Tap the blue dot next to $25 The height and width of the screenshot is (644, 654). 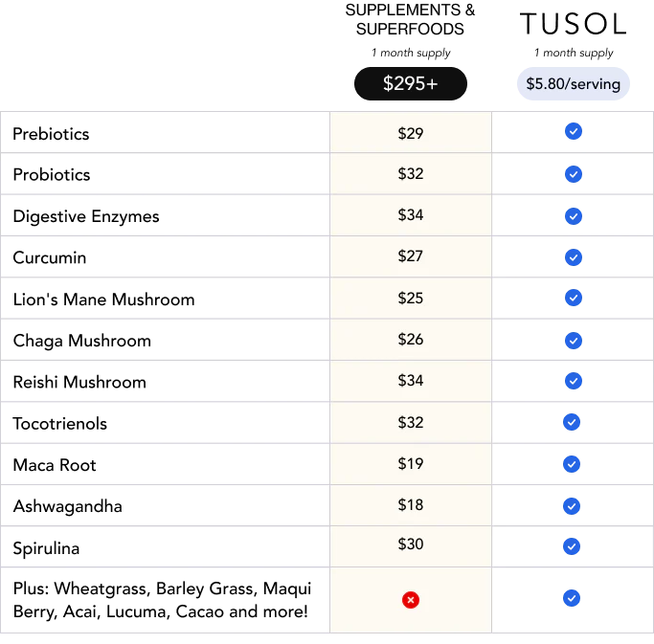[573, 298]
